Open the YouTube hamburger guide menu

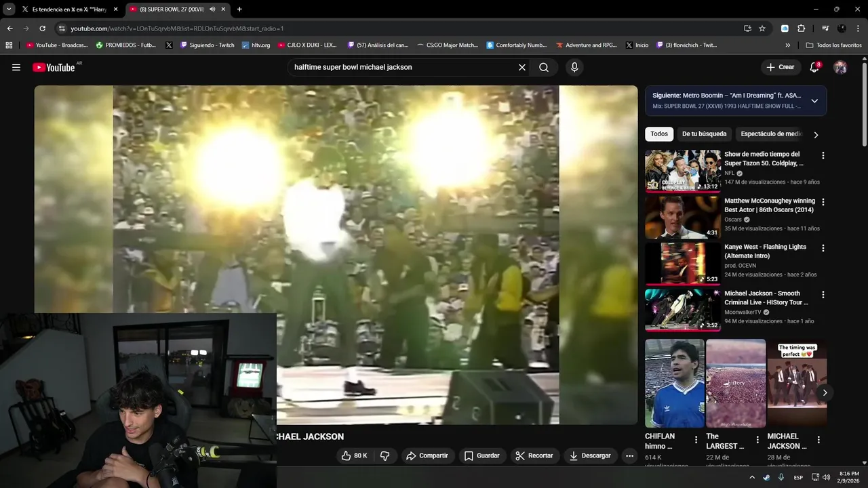click(x=16, y=67)
